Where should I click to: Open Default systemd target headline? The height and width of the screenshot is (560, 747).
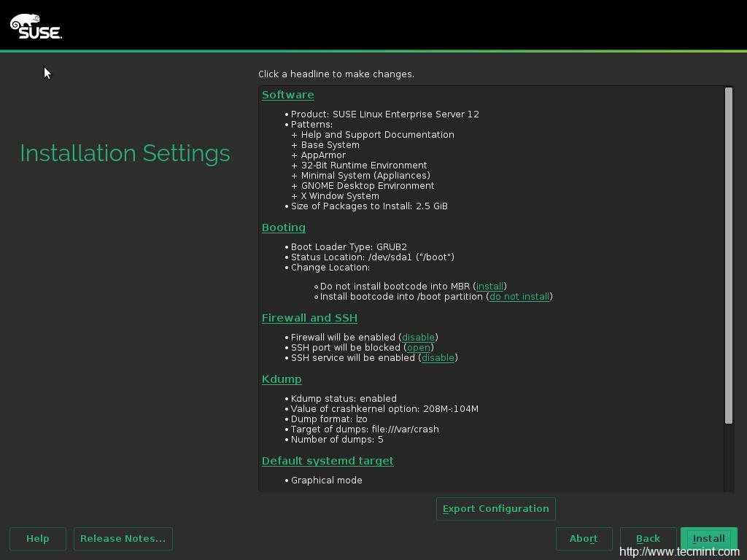(328, 461)
